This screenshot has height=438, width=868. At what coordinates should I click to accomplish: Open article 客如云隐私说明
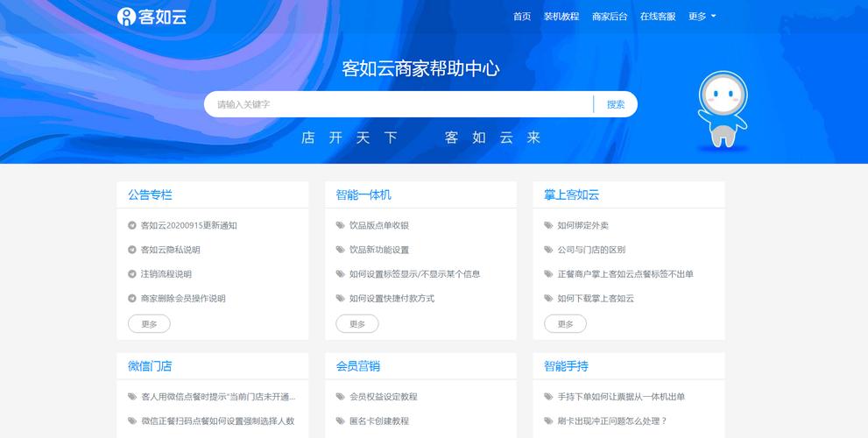(x=171, y=250)
